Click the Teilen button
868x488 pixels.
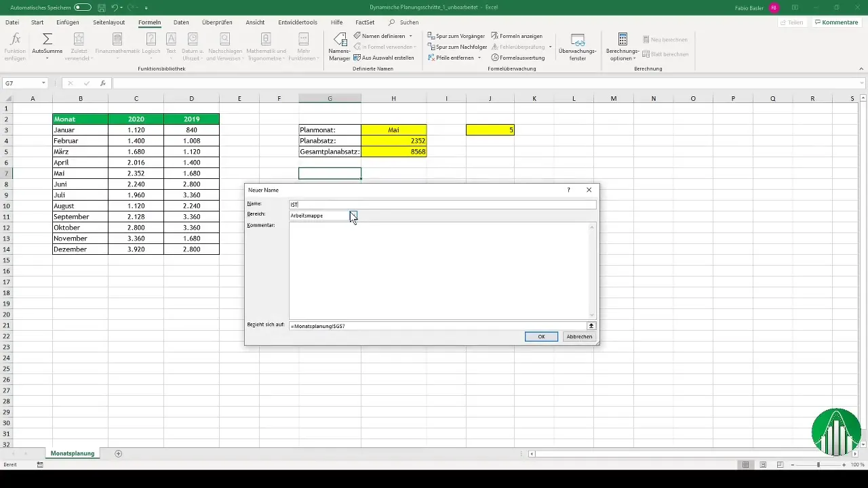coord(792,22)
